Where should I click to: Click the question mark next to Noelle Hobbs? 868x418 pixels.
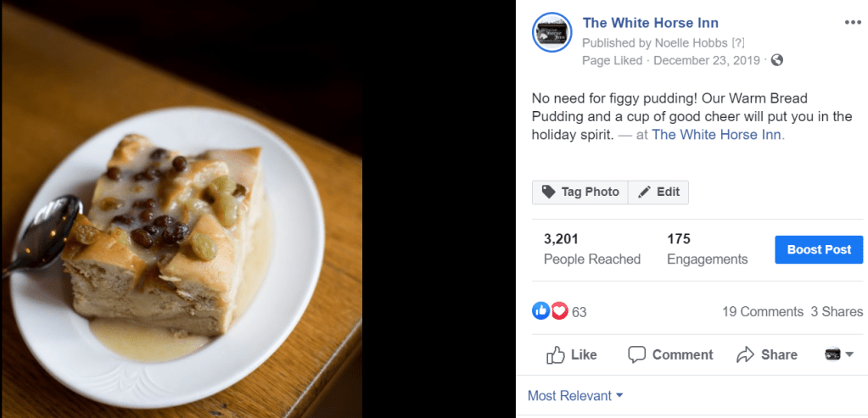click(x=738, y=43)
